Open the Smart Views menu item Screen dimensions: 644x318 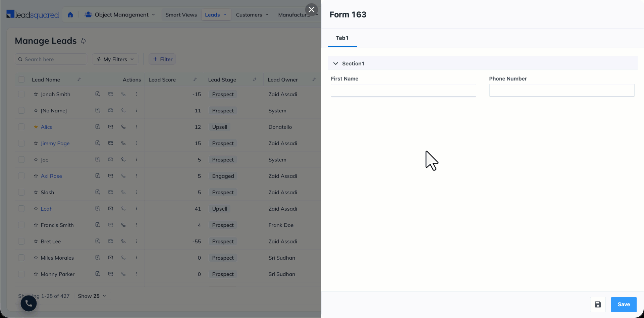pyautogui.click(x=181, y=15)
